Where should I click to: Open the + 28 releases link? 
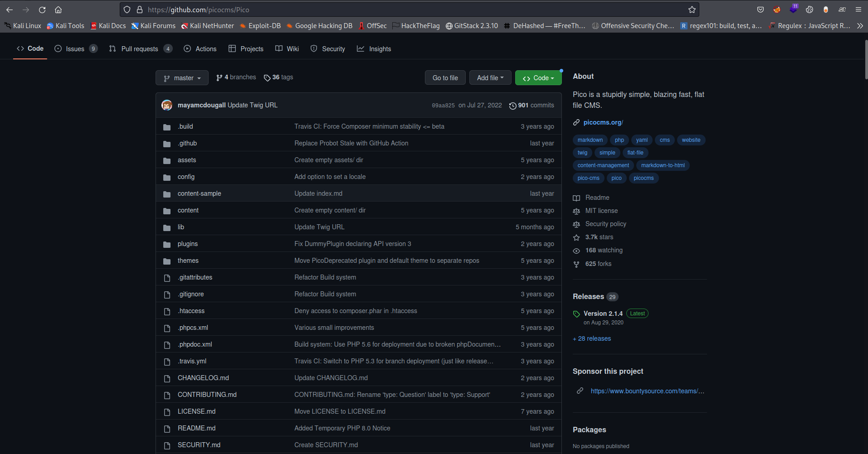(592, 338)
